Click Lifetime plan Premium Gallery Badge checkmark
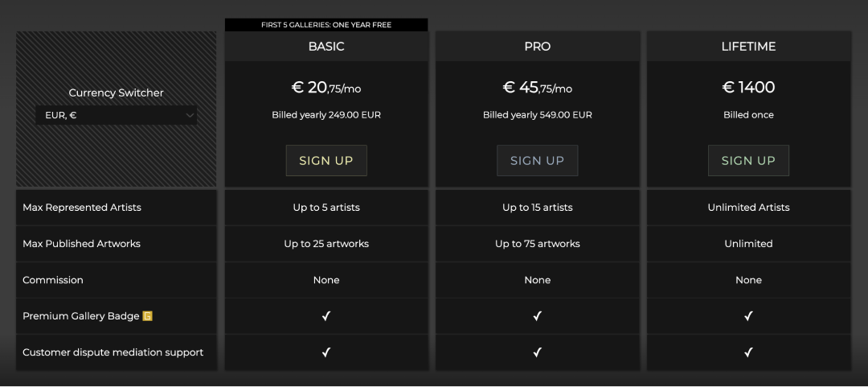The width and height of the screenshot is (868, 387). [x=748, y=316]
